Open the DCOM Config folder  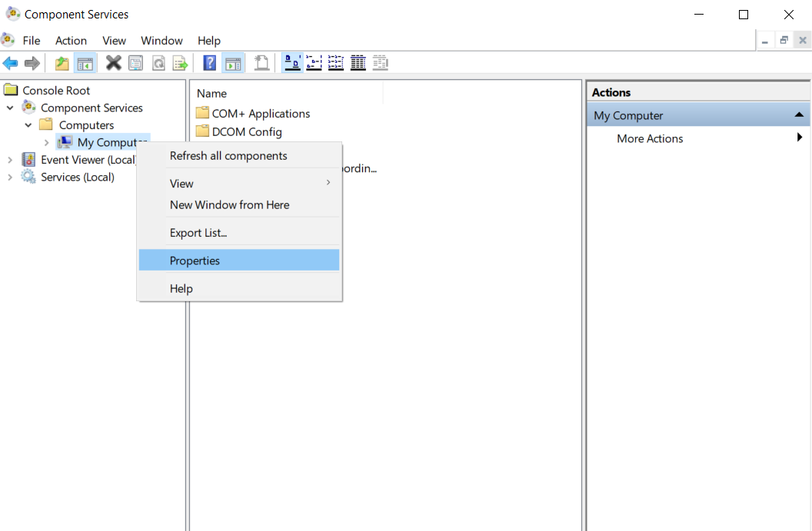(246, 131)
